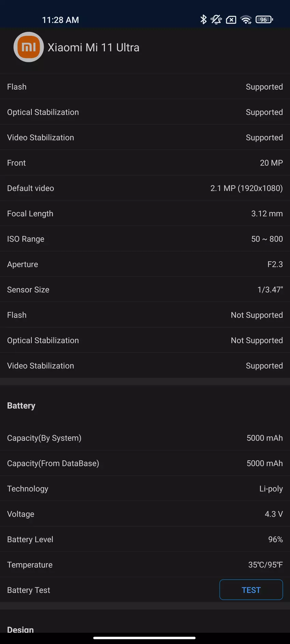Tap the Technology Li-poly row
The image size is (290, 644).
point(145,489)
